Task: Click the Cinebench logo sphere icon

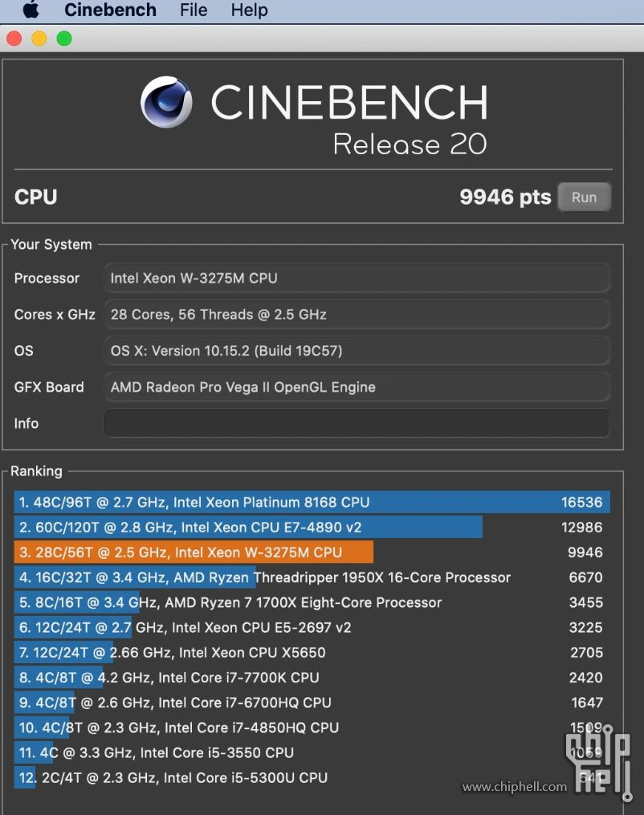Action: 166,102
